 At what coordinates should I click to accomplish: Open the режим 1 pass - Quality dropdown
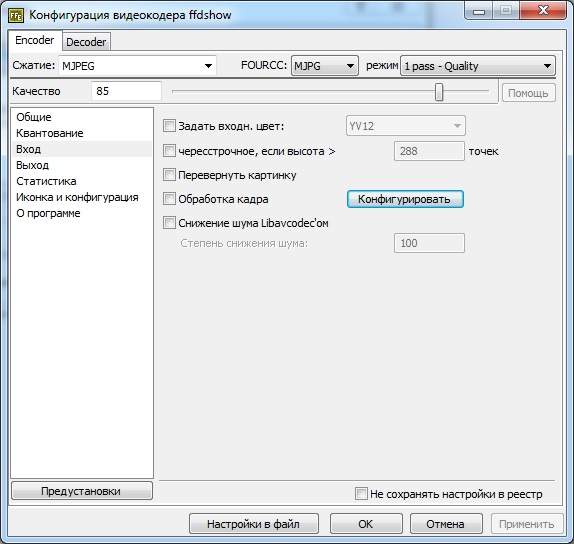click(x=478, y=66)
